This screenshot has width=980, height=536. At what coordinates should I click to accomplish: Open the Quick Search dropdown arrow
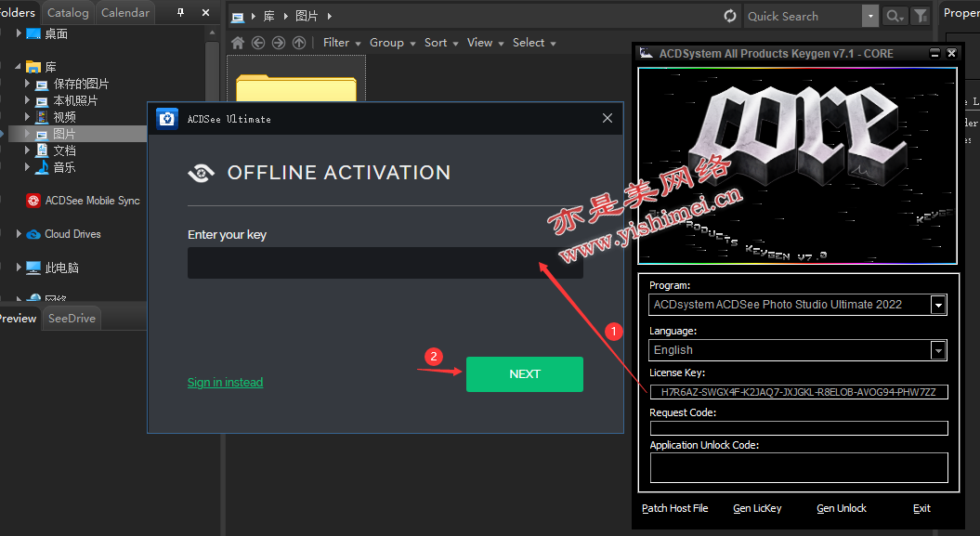click(x=870, y=16)
